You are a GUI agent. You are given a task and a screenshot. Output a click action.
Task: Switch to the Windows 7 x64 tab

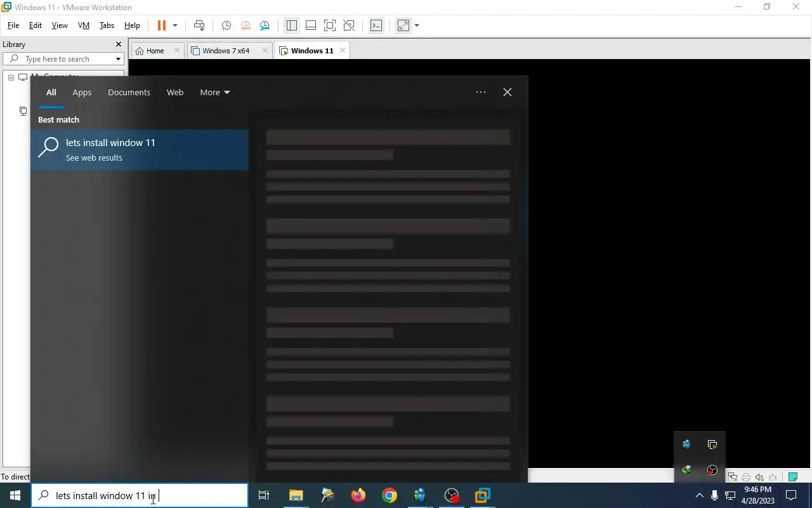coord(226,51)
